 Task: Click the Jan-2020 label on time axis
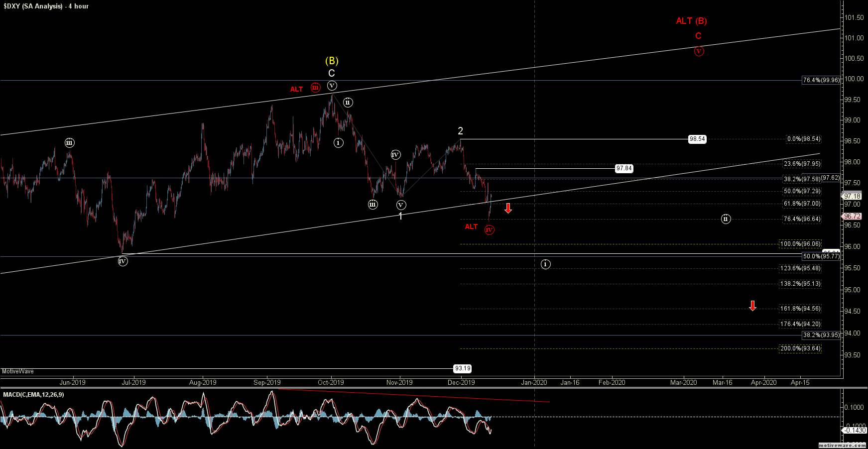[x=534, y=382]
